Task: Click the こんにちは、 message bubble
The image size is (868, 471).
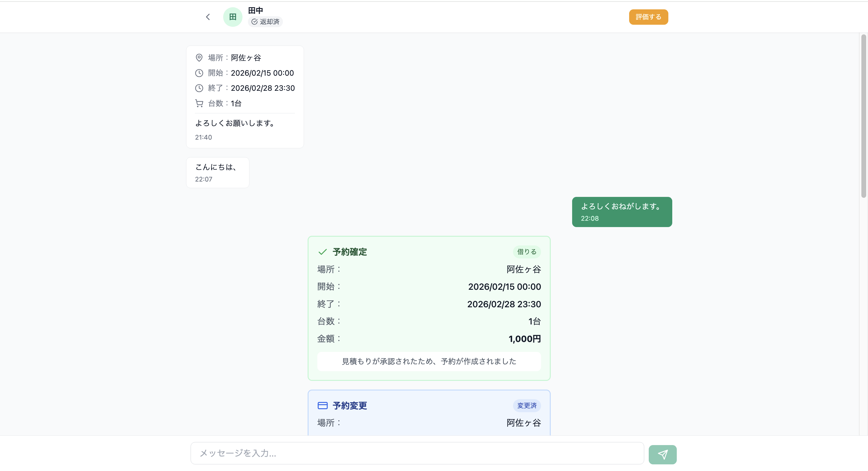Action: pos(217,172)
